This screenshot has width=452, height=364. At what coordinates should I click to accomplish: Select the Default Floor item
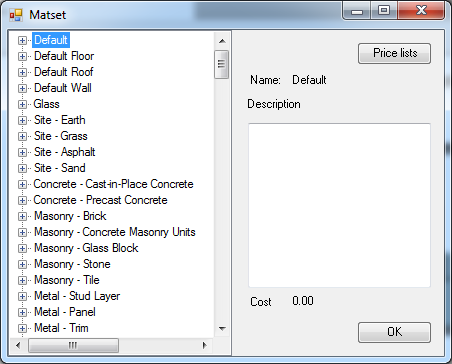[64, 56]
